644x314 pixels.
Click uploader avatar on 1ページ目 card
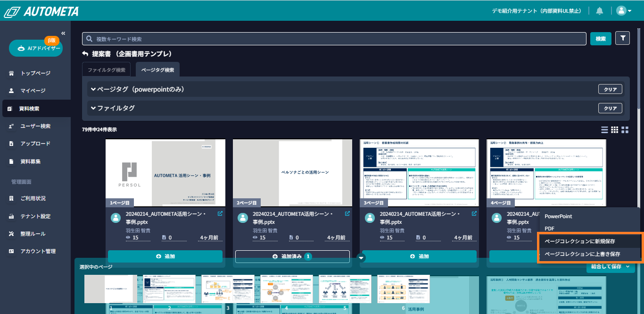point(116,218)
